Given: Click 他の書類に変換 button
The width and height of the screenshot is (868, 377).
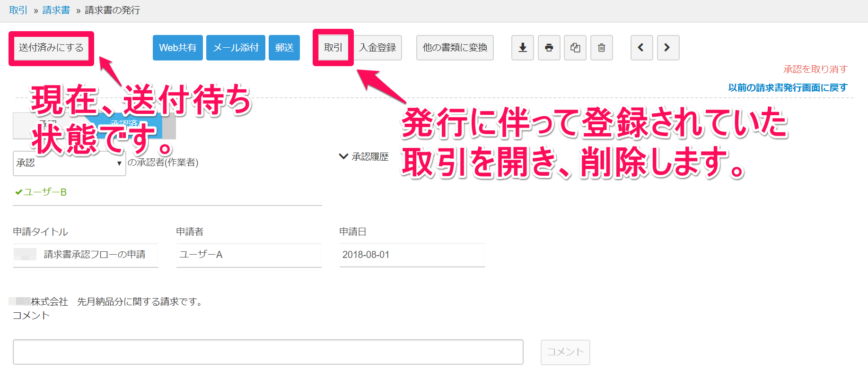Looking at the screenshot, I should pyautogui.click(x=455, y=48).
